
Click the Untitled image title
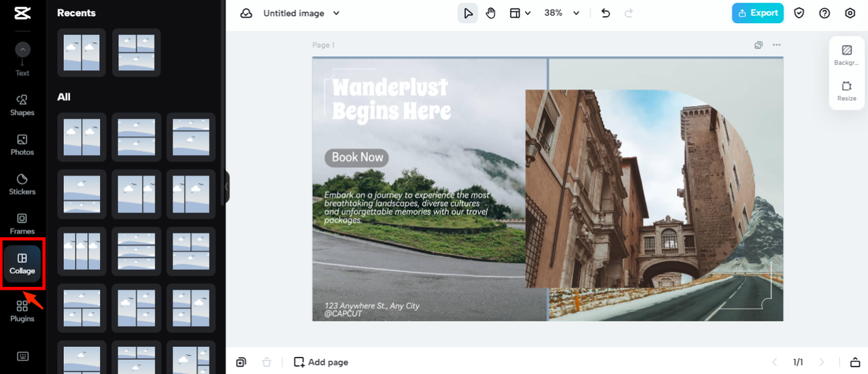[294, 13]
